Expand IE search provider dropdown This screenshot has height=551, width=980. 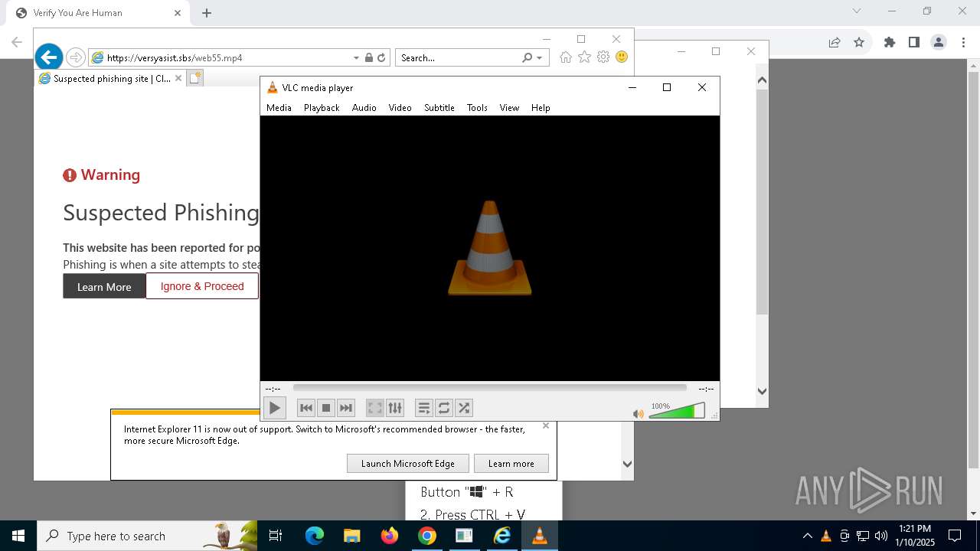pyautogui.click(x=539, y=57)
